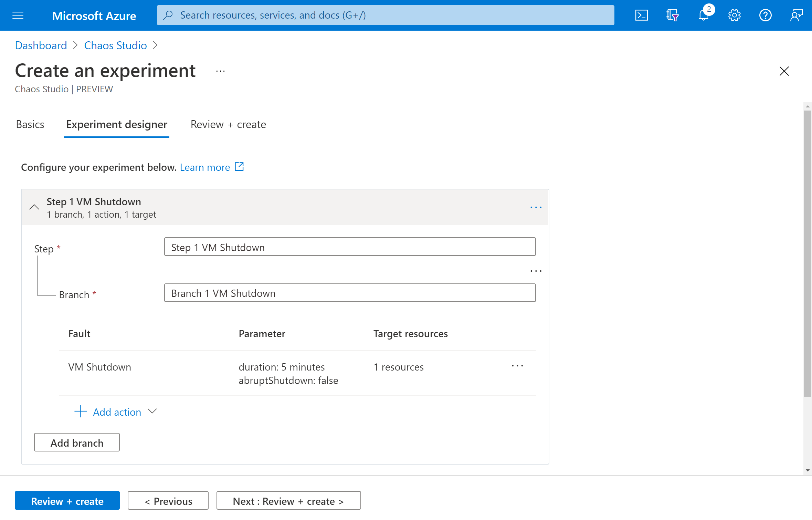The width and height of the screenshot is (812, 520).
Task: Select the Experiment designer tab
Action: (116, 124)
